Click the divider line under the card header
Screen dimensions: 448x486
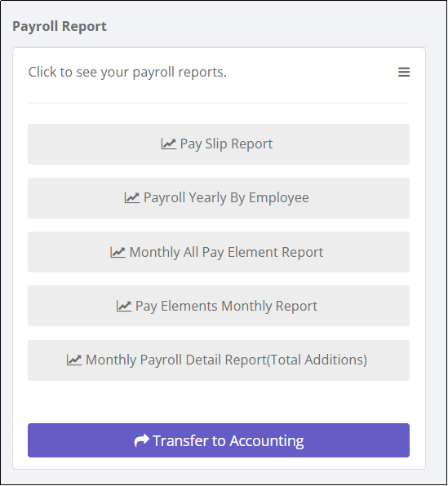[219, 104]
